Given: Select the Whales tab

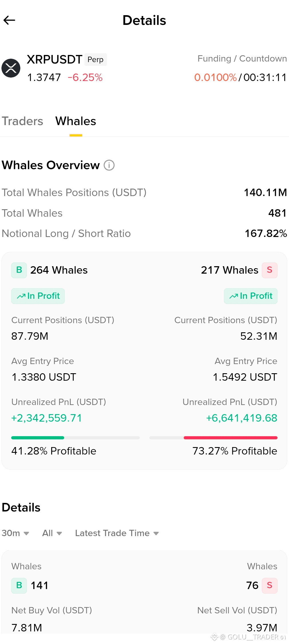Looking at the screenshot, I should (x=76, y=121).
